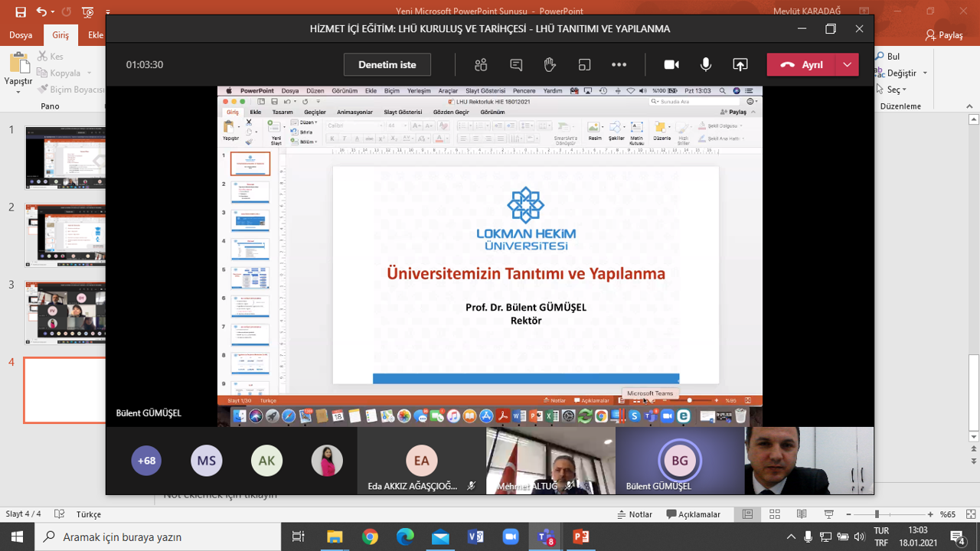Select slide 1 thumbnail in PowerPoint

point(65,158)
